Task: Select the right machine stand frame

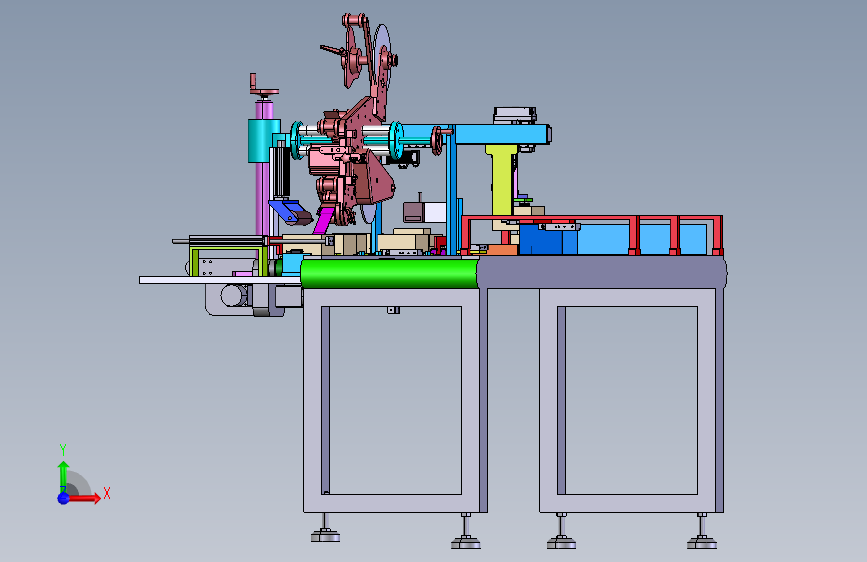Action: 631,400
